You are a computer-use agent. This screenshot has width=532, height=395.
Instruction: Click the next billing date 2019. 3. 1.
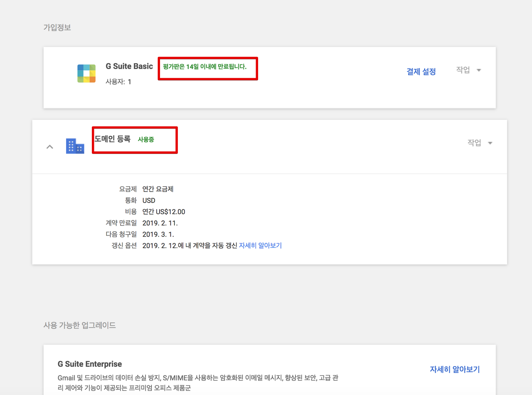pos(158,234)
